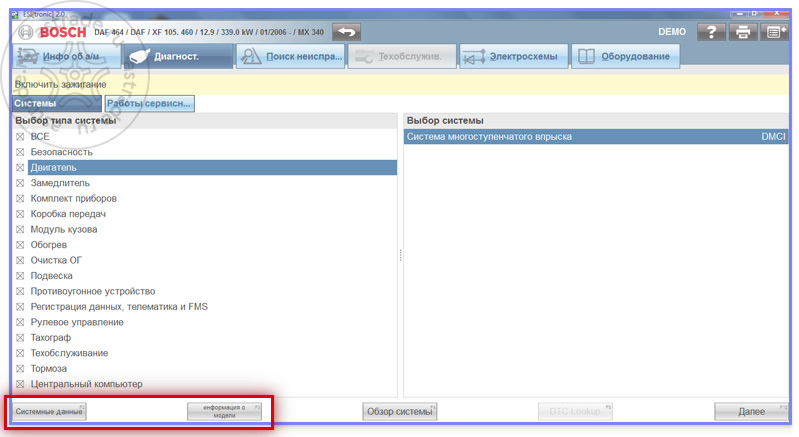Click the panel splitter handle between lists
The width and height of the screenshot is (799, 437).
[x=401, y=255]
